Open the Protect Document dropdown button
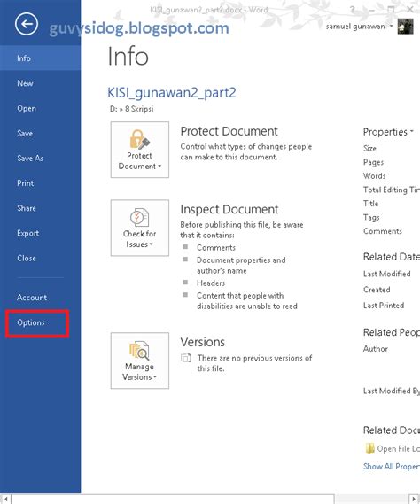Image resolution: width=420 pixels, height=504 pixels. (x=140, y=150)
